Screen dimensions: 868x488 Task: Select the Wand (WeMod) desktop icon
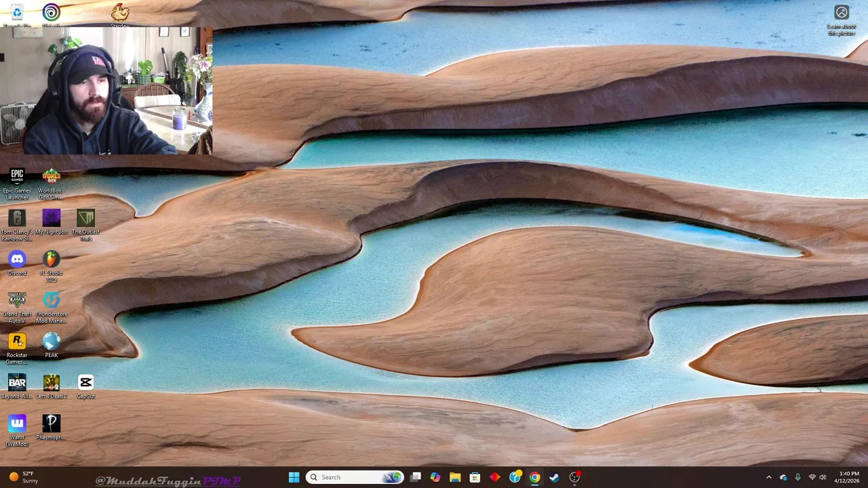point(17,431)
